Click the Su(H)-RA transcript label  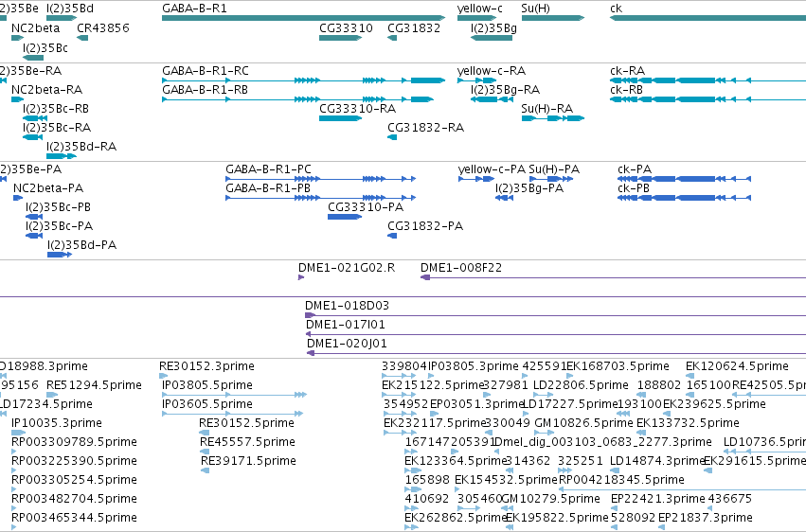click(x=546, y=109)
